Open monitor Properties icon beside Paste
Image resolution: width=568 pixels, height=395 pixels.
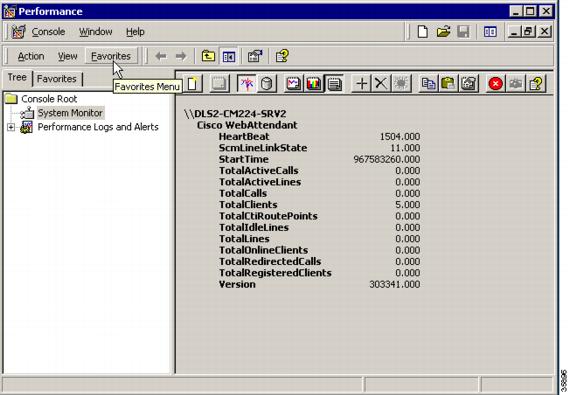click(x=468, y=84)
